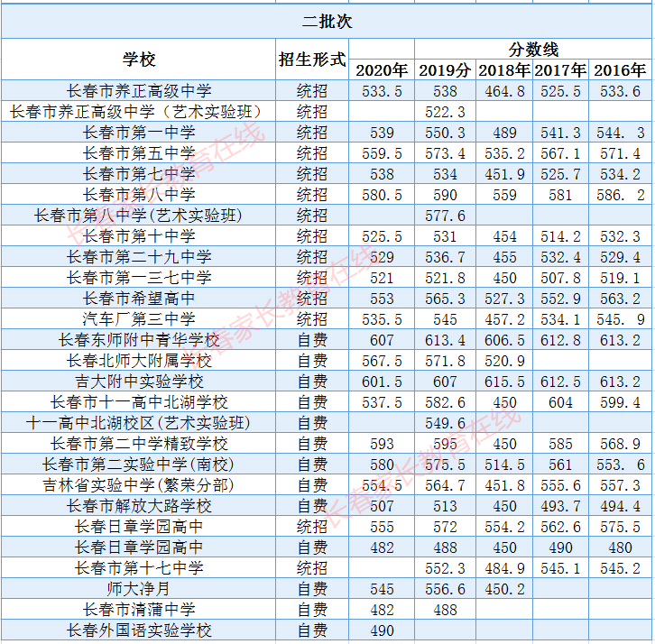Image resolution: width=655 pixels, height=644 pixels.
Task: Click the 长春外国语实验学校 name cell
Action: pos(139,630)
